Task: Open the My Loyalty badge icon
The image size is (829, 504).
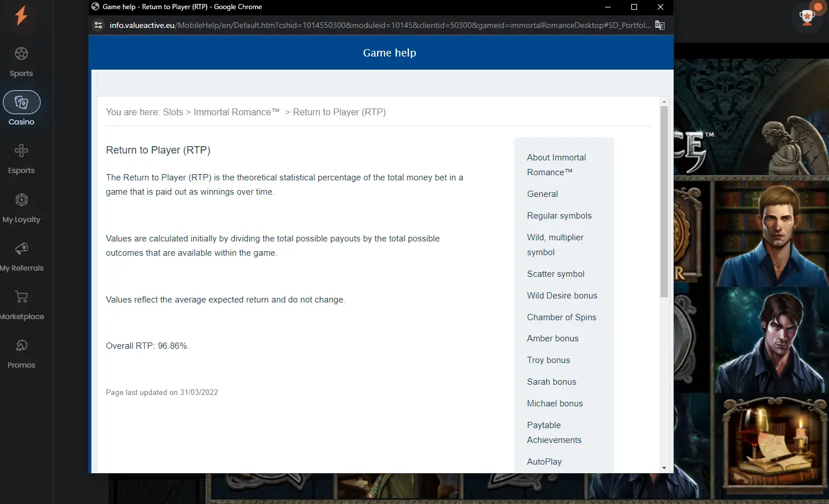Action: [21, 200]
